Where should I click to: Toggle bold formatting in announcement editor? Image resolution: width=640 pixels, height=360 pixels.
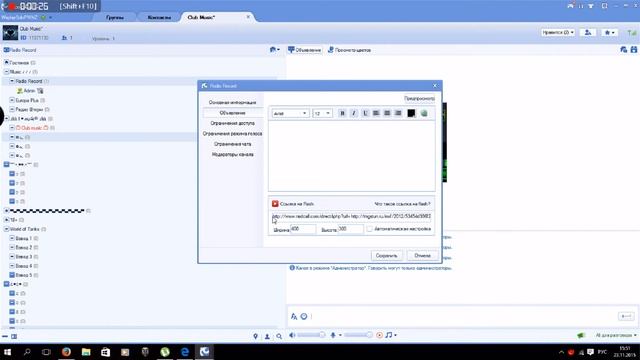pyautogui.click(x=342, y=113)
